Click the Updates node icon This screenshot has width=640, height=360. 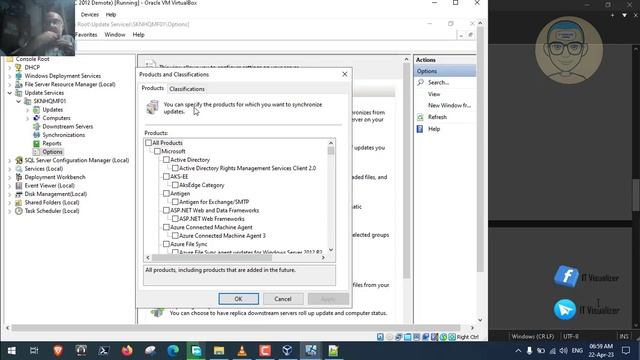pos(36,110)
